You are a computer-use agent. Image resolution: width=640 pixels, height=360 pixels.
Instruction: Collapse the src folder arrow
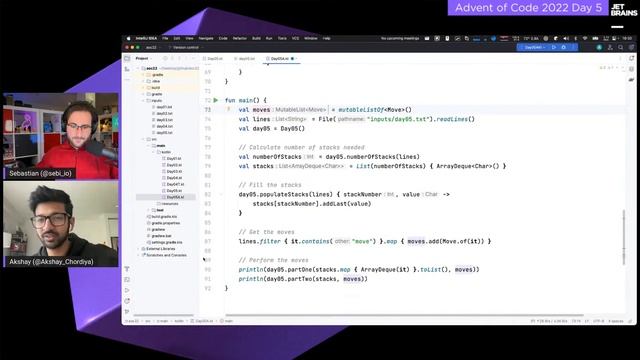click(143, 139)
